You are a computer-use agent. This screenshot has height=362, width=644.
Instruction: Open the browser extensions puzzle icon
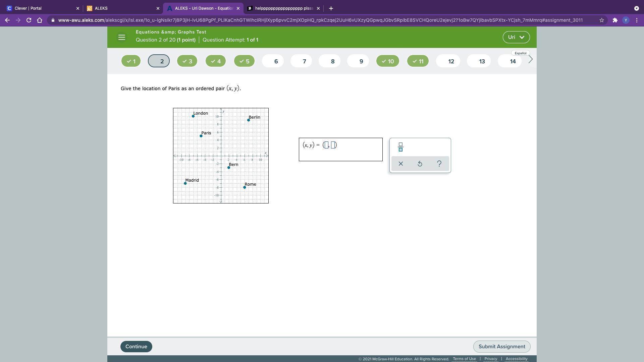coord(615,20)
